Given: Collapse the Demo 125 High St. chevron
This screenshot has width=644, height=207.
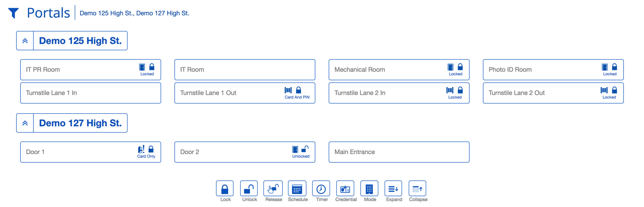Looking at the screenshot, I should pyautogui.click(x=25, y=41).
